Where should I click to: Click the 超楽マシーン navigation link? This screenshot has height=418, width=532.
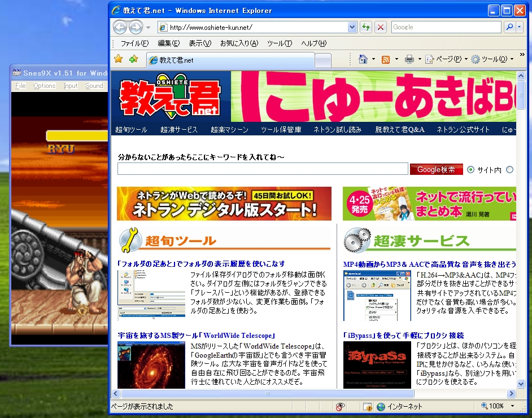click(229, 130)
